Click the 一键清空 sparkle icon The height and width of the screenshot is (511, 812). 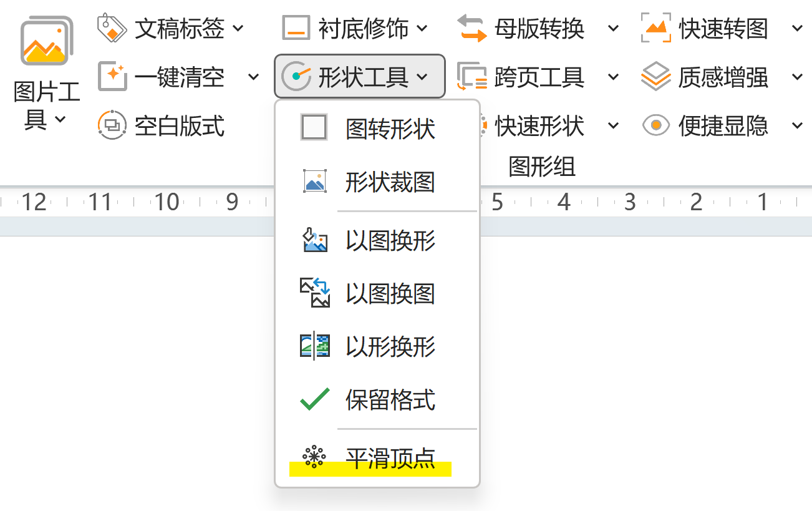(112, 77)
